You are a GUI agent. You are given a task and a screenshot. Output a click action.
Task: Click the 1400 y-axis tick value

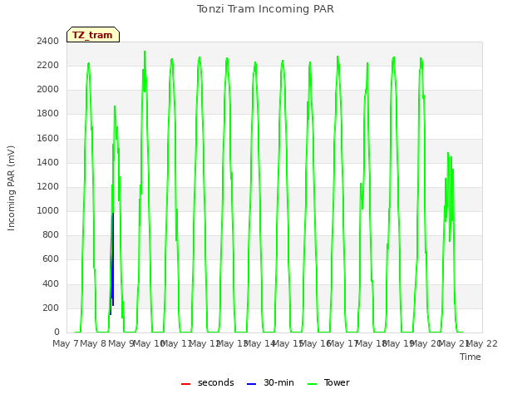click(x=48, y=162)
